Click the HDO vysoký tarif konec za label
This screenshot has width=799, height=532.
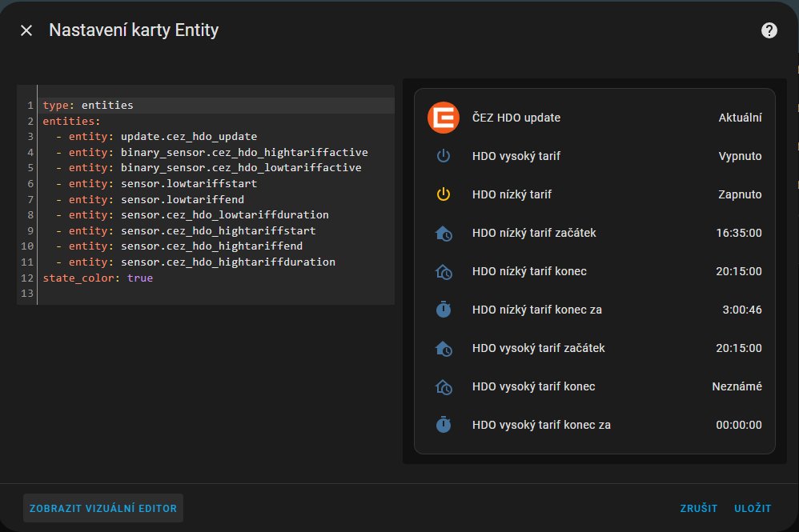[541, 425]
